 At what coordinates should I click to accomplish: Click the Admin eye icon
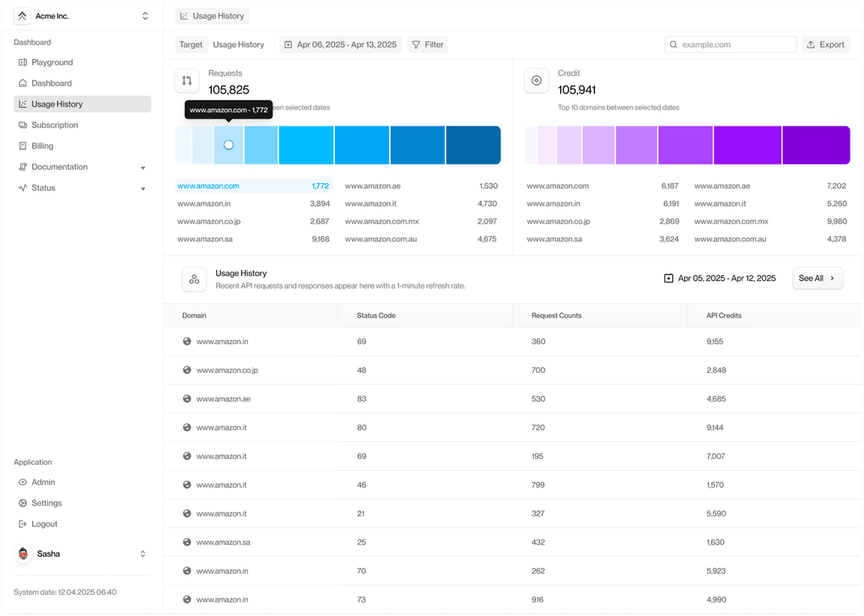pyautogui.click(x=23, y=482)
